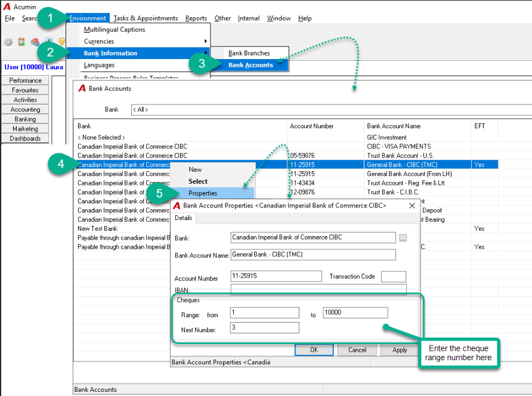Click the yellow map pin toolbar icon
This screenshot has width=532, height=396.
(61, 42)
